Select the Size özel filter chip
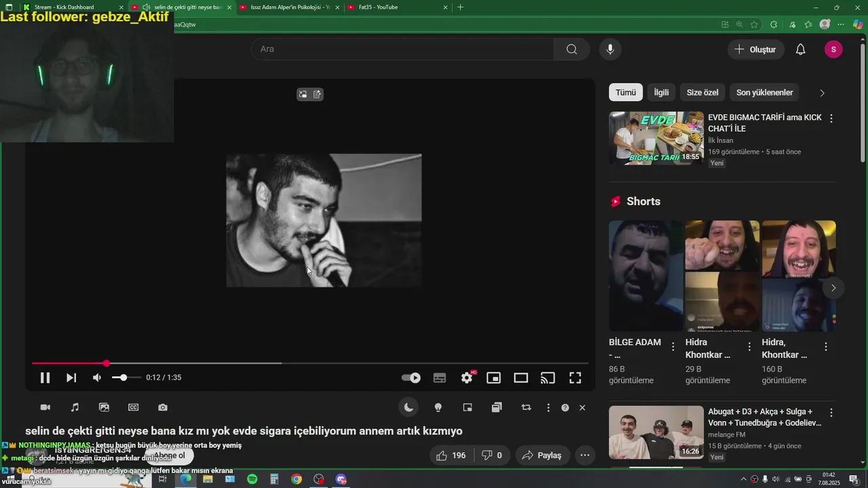This screenshot has width=868, height=488. (x=703, y=92)
